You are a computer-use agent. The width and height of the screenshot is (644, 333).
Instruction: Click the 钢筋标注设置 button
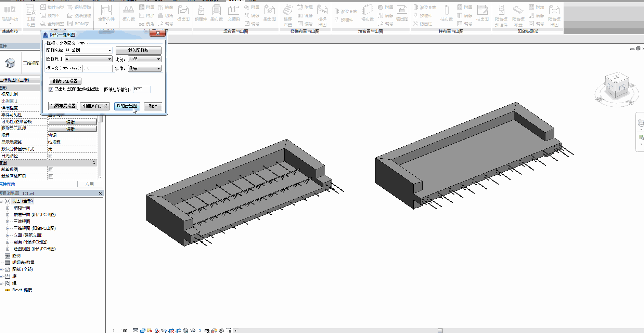pos(65,81)
